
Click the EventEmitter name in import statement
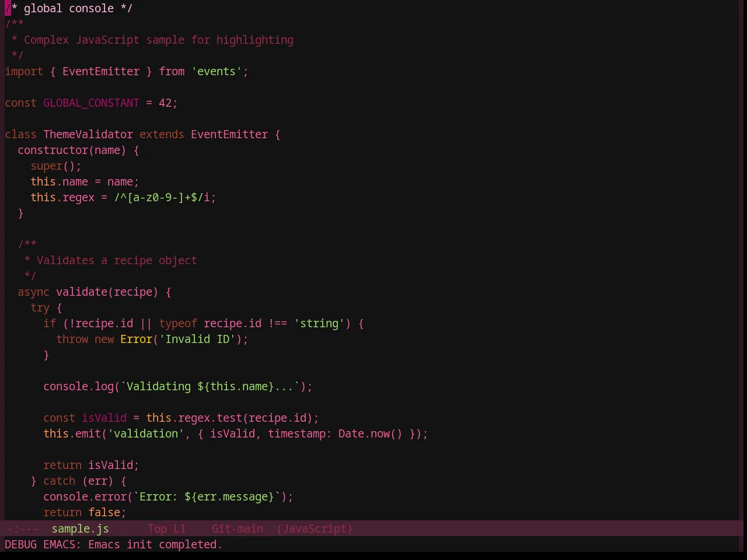tap(101, 71)
